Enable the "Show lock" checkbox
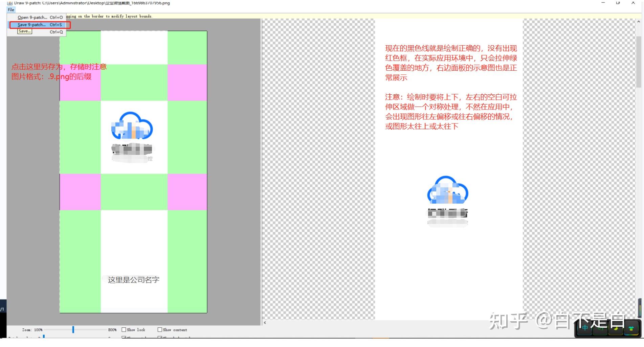644x347 pixels. pos(124,330)
